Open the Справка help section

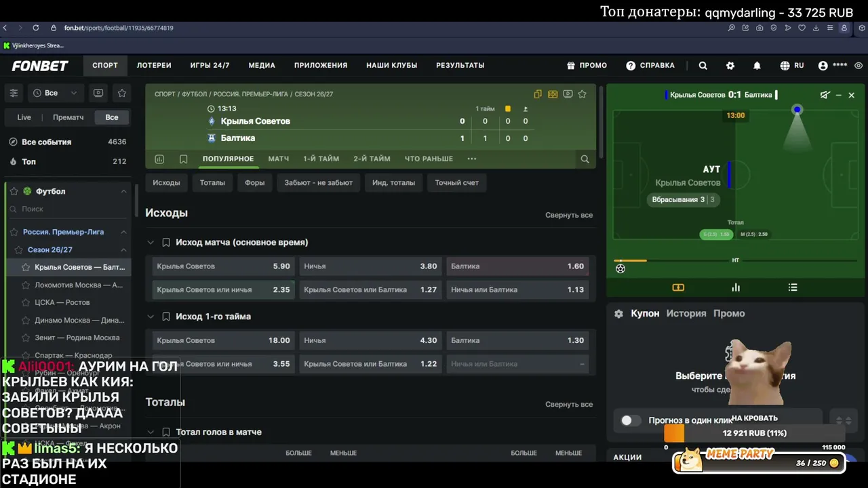(650, 66)
